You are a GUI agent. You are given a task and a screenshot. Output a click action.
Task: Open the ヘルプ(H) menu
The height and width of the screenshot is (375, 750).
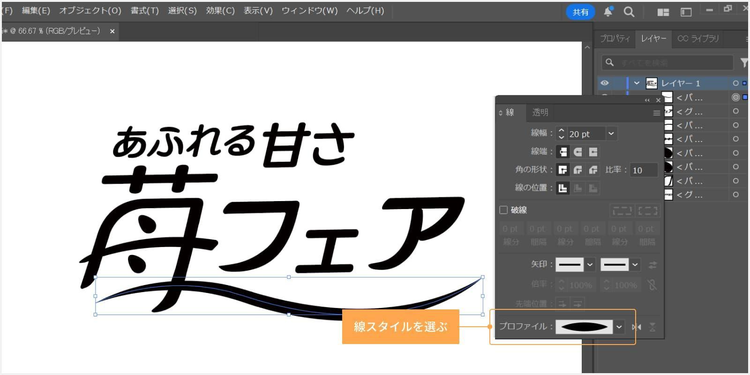pos(365,11)
